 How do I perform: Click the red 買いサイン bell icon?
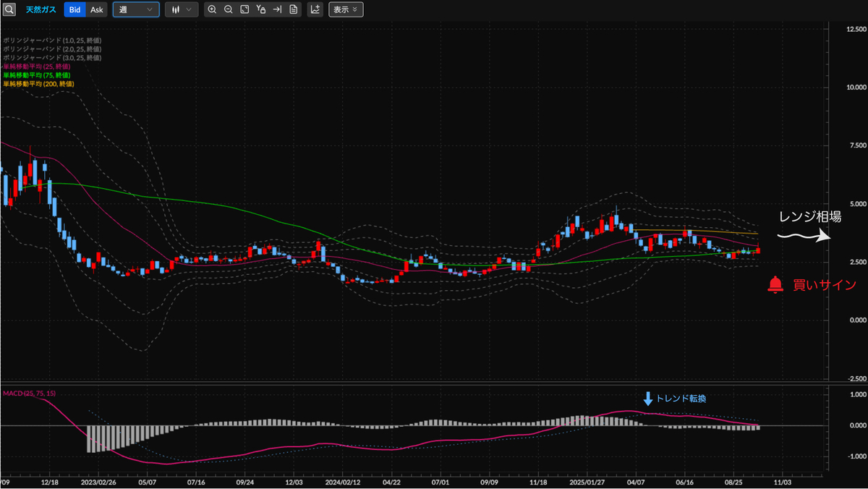(775, 284)
